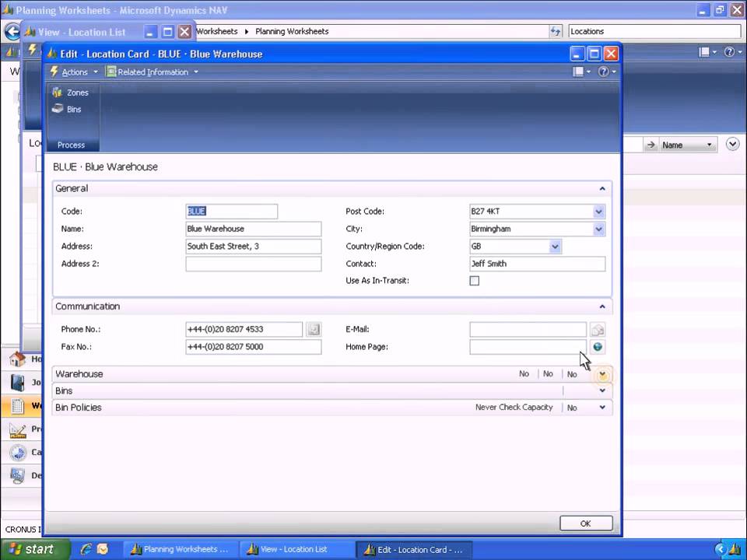Click the Locations search box
The height and width of the screenshot is (560, 747).
(654, 31)
